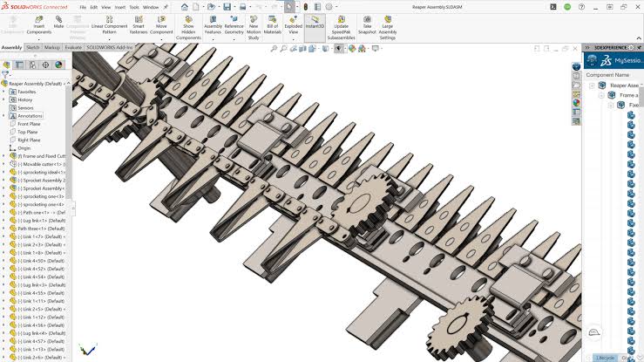This screenshot has height=362, width=644.
Task: Click the Save icon in the top toolbar
Action: 227,7
